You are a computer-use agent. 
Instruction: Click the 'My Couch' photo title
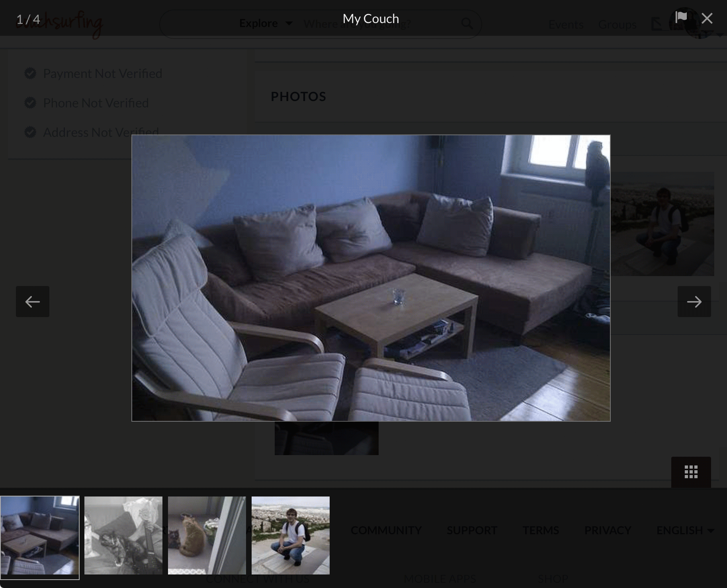[x=371, y=19]
